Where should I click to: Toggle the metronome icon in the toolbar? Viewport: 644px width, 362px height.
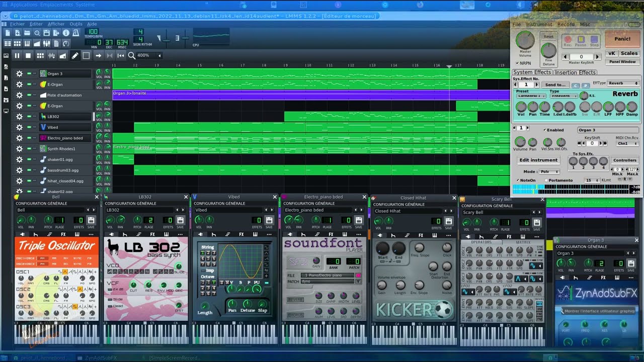pyautogui.click(x=75, y=33)
